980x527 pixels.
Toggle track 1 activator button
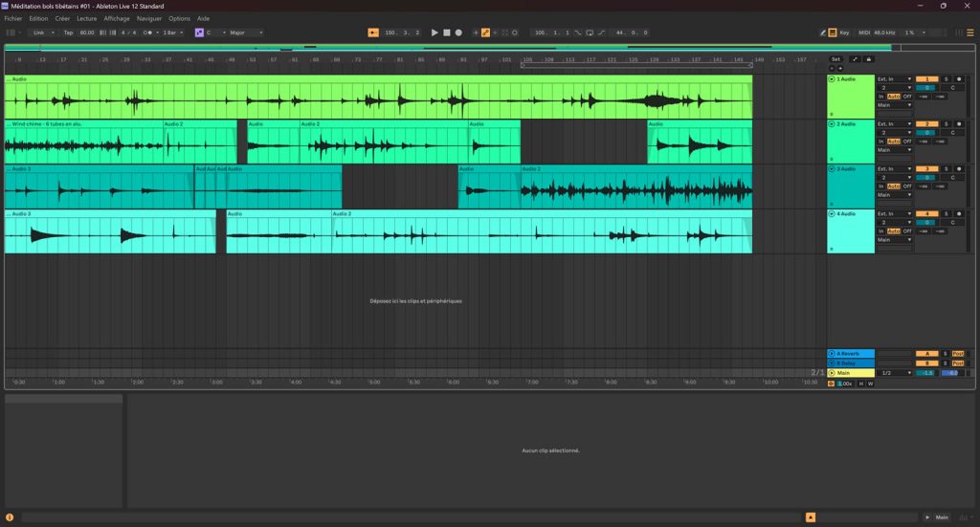(x=926, y=79)
